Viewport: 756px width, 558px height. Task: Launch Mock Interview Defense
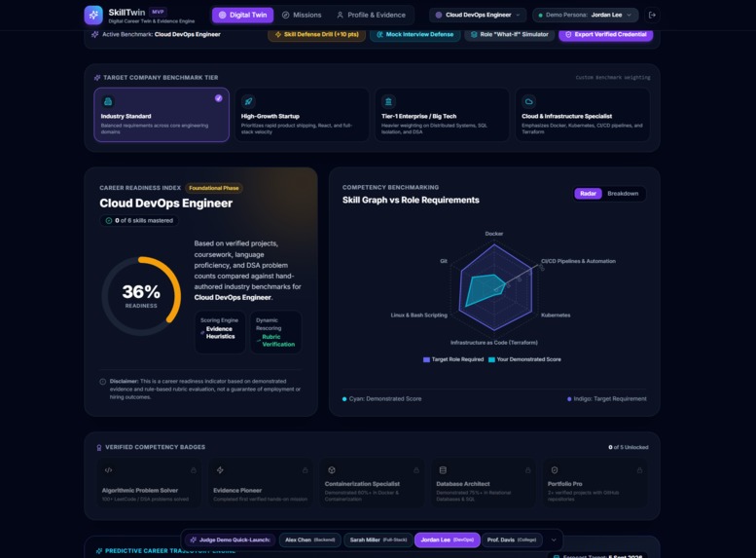(414, 34)
